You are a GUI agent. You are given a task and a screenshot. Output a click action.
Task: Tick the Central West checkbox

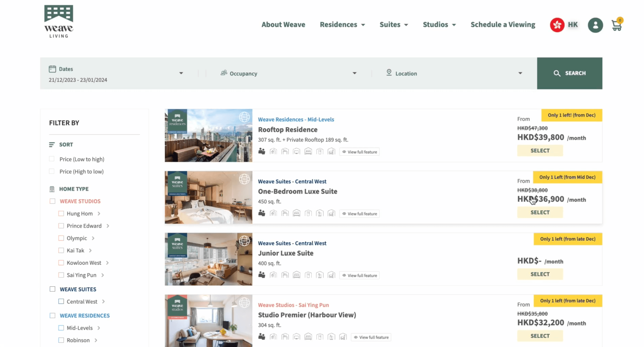point(61,302)
